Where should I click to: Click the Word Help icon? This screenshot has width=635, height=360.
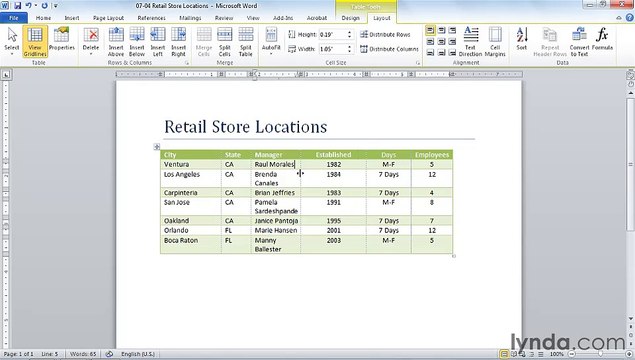[x=629, y=18]
